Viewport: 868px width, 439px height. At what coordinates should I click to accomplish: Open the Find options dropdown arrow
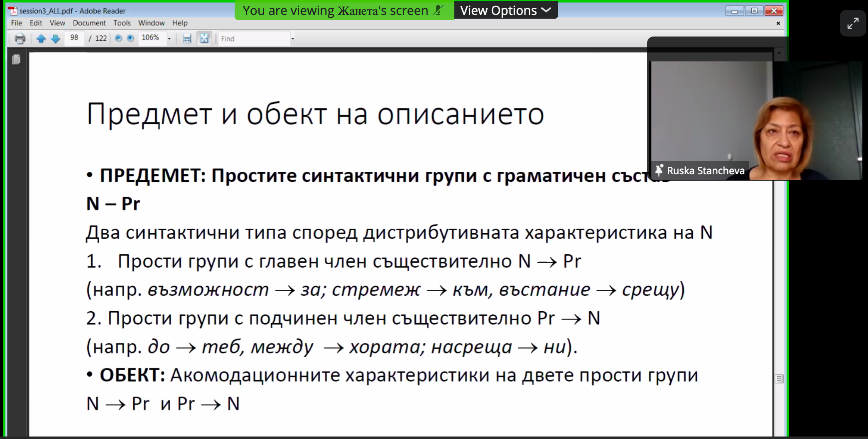point(293,39)
